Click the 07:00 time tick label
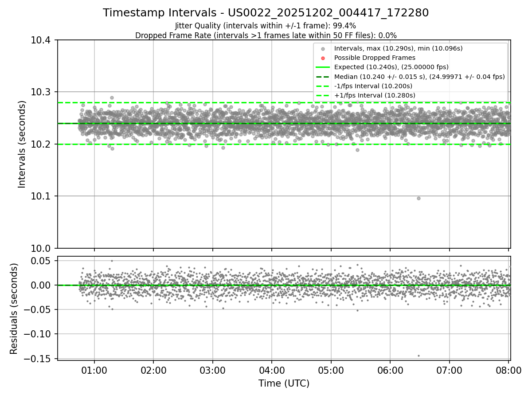Viewport: 532px width, 399px height. [x=450, y=370]
